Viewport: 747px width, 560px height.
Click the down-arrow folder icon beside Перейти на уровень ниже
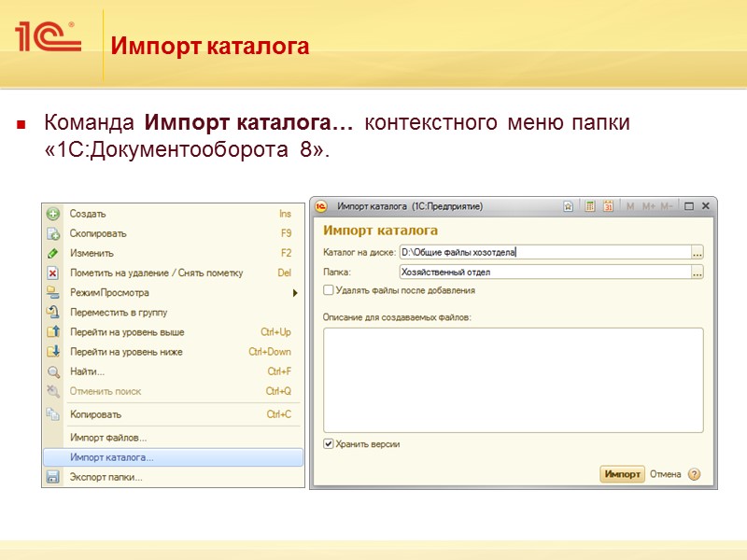(x=53, y=352)
